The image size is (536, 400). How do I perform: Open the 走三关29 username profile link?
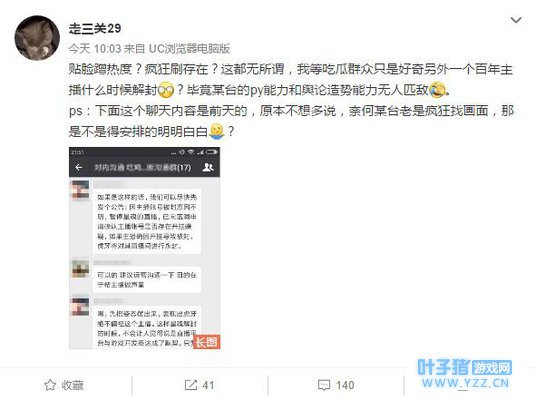[95, 28]
